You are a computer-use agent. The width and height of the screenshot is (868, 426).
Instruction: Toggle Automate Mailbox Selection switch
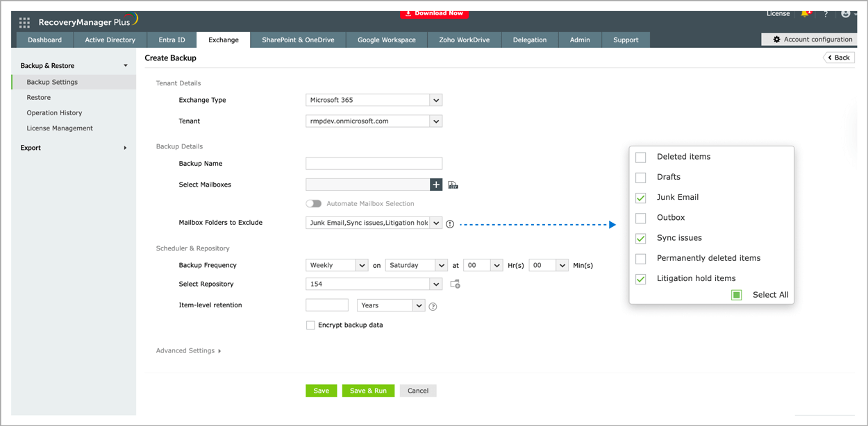(314, 204)
